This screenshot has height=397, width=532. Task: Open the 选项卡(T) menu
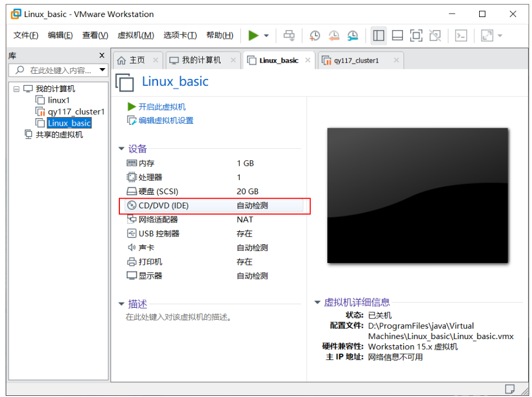[x=180, y=35]
